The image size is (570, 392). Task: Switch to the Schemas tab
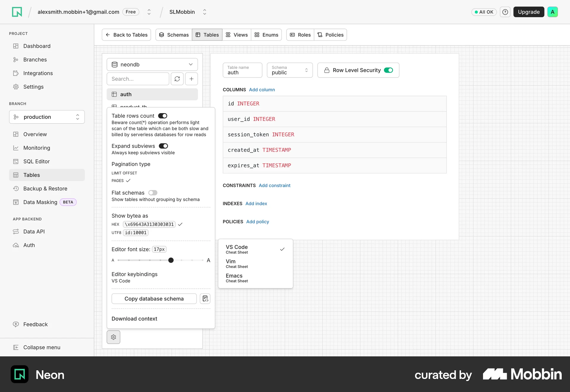click(174, 35)
